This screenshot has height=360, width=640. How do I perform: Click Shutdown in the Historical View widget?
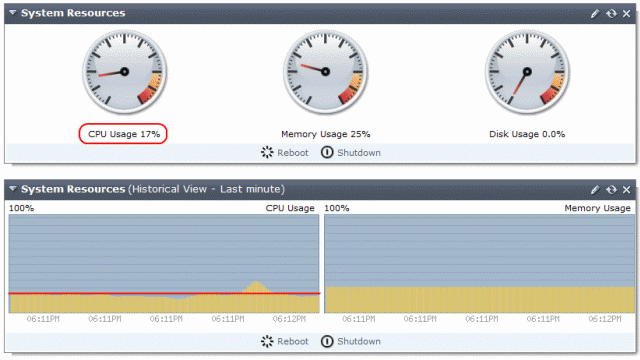[x=351, y=341]
